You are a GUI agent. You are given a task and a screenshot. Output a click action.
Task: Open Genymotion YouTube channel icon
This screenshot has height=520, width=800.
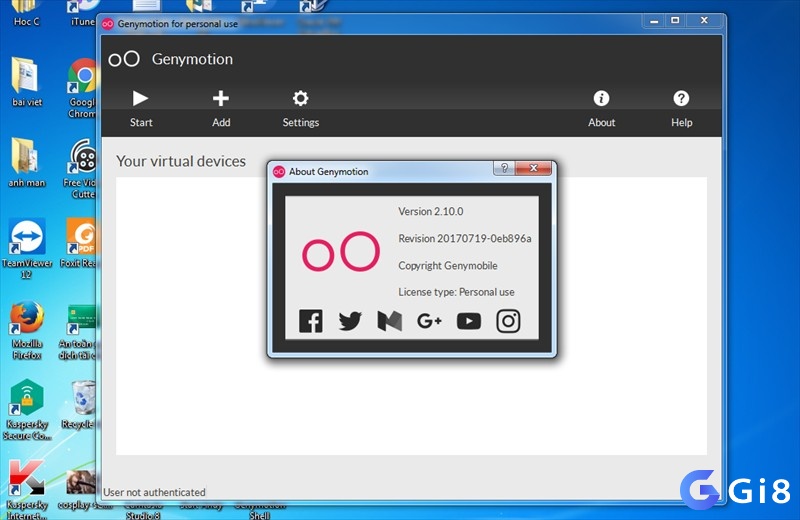coord(469,321)
